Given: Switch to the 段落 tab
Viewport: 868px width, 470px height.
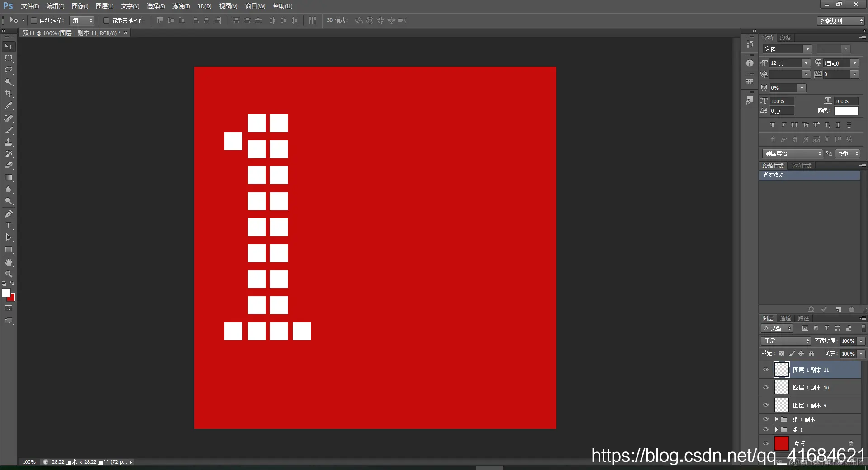Looking at the screenshot, I should pyautogui.click(x=785, y=38).
